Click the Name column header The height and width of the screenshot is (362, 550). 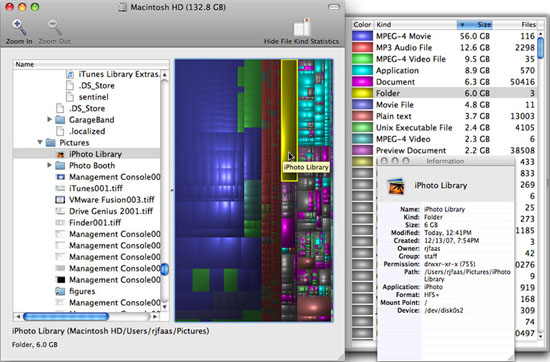click(91, 65)
